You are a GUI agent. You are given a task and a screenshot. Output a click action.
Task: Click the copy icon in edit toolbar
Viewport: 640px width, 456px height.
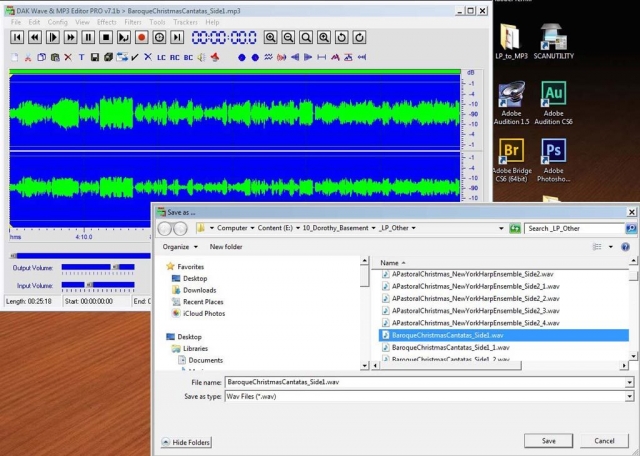tap(41, 58)
